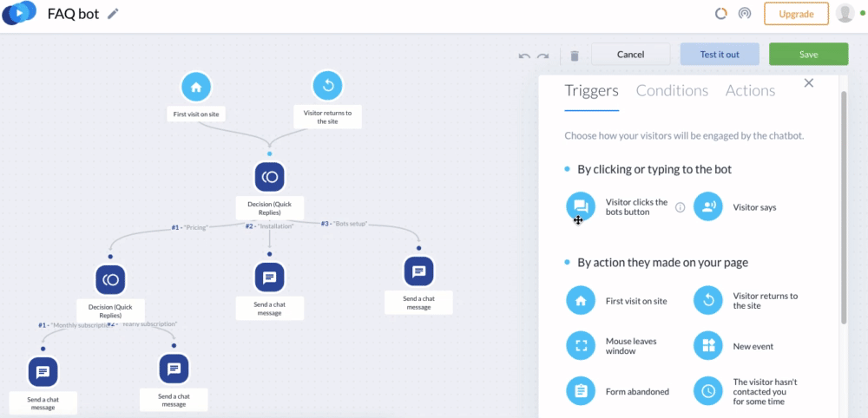Select chat message node under Bots setup branch
Viewport: 868px width, 418px height.
[x=418, y=271]
